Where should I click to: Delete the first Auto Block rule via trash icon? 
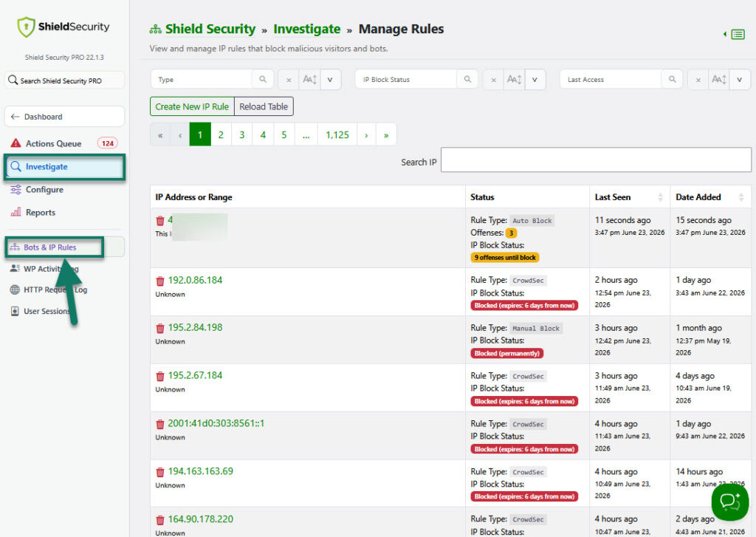point(160,221)
